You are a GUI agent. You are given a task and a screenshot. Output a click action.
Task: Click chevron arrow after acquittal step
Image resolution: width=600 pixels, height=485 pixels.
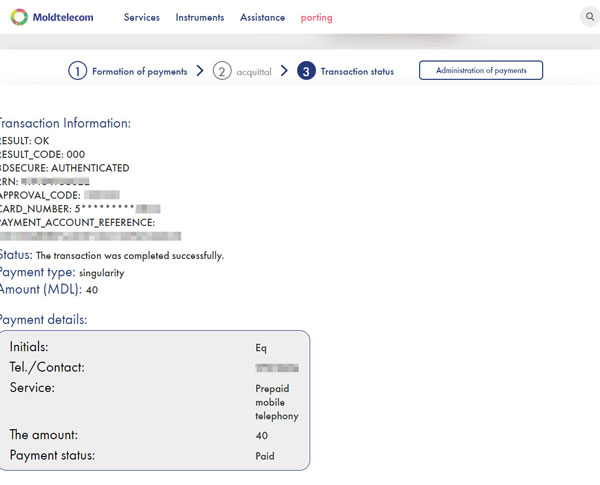point(284,71)
